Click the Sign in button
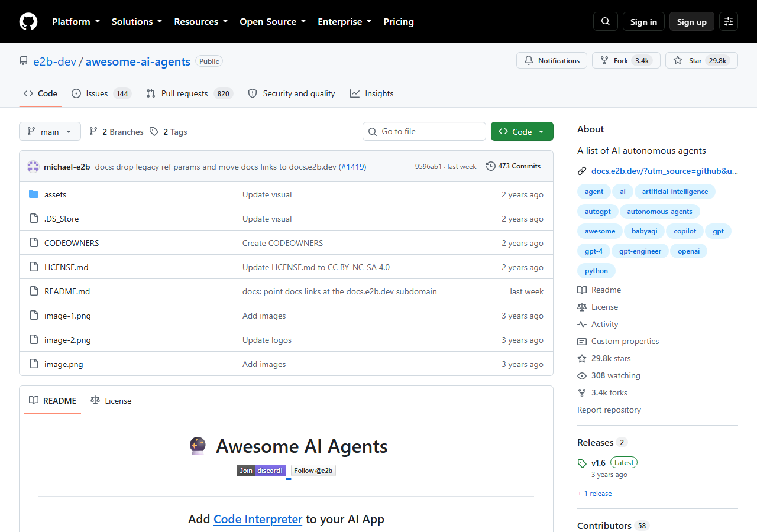 click(643, 21)
